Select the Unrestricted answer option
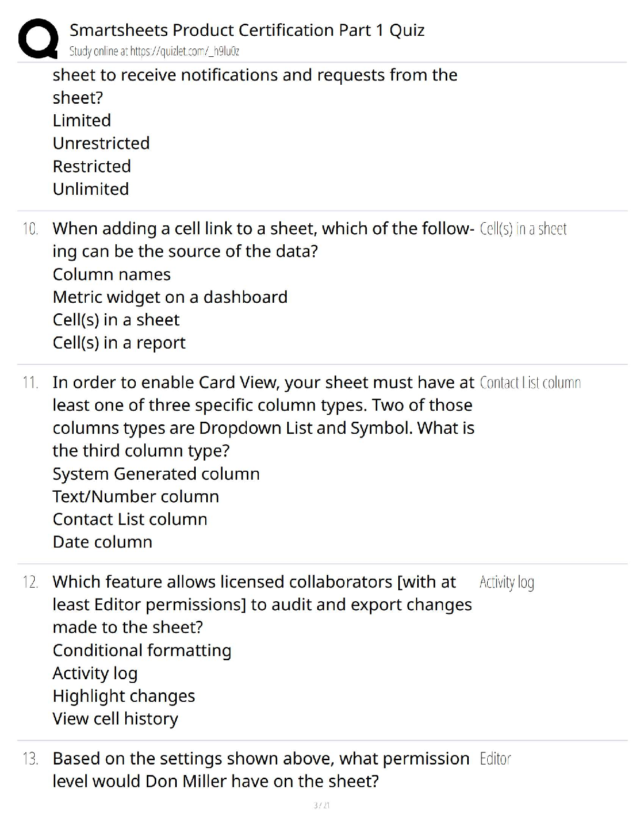Screen dimensions: 644x834 [x=101, y=143]
